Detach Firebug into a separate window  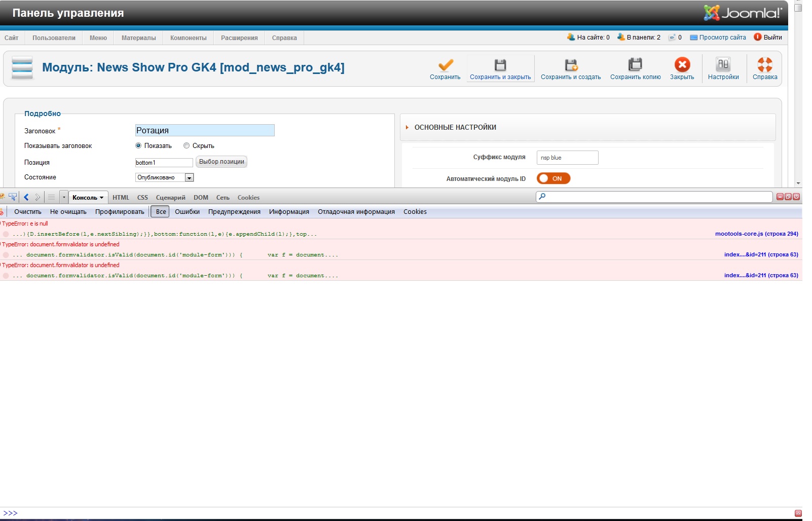788,197
